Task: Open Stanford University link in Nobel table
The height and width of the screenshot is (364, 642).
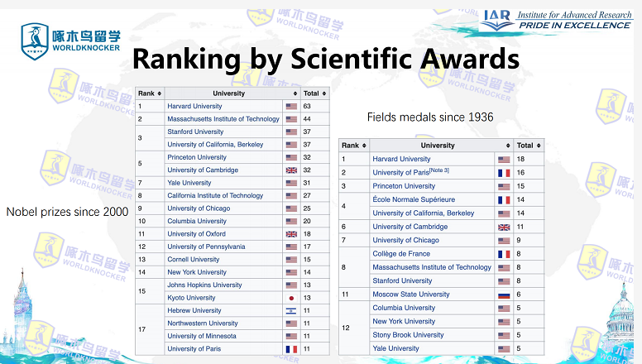Action: pyautogui.click(x=195, y=132)
